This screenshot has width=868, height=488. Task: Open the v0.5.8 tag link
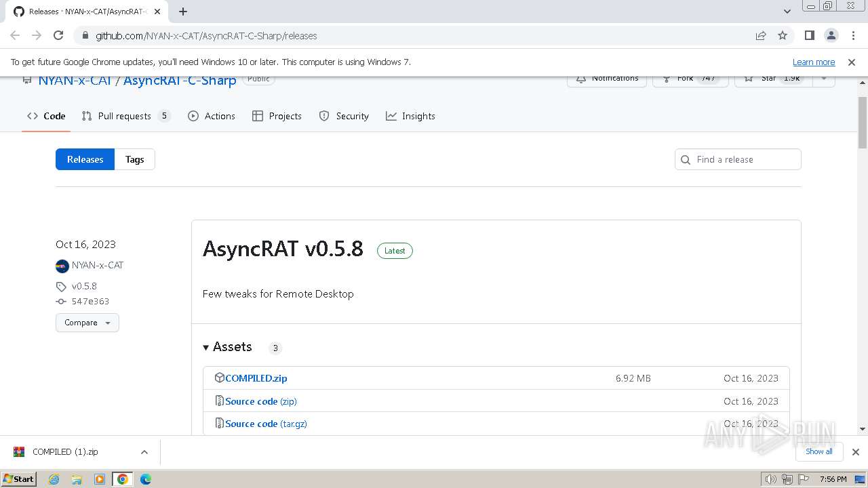click(84, 286)
